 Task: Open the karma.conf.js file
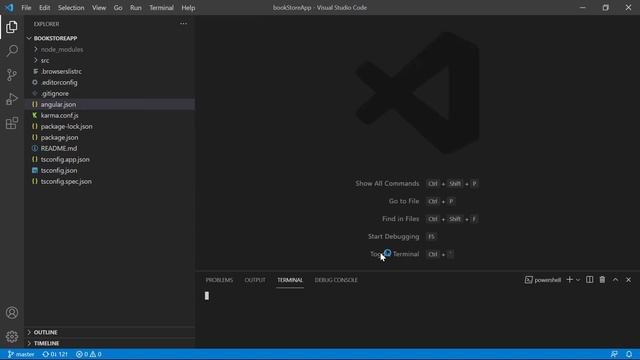(x=109, y=115)
